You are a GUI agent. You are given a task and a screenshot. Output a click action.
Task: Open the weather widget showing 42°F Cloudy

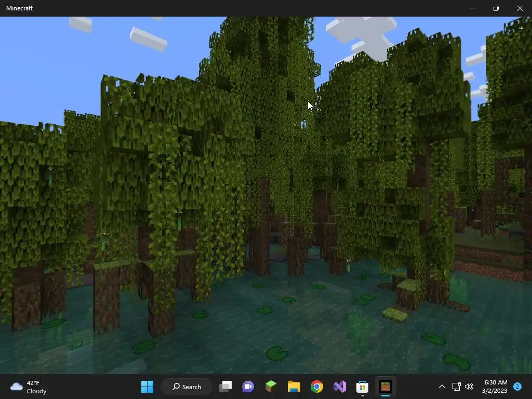coord(29,387)
